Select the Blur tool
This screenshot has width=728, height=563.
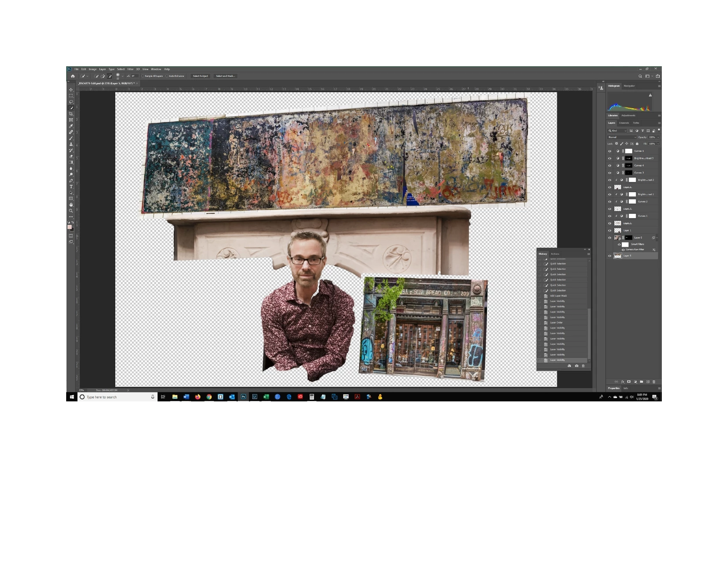point(71,168)
